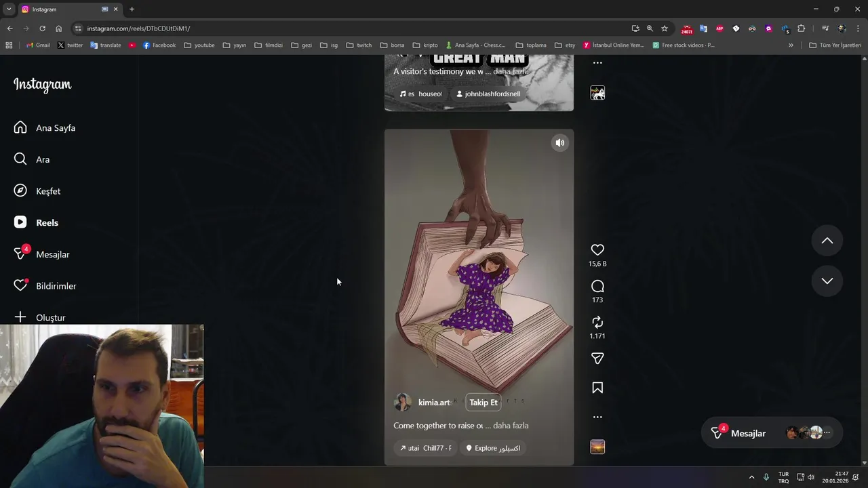
Task: Open johnblashfordsnell tagged profile
Action: tap(488, 94)
